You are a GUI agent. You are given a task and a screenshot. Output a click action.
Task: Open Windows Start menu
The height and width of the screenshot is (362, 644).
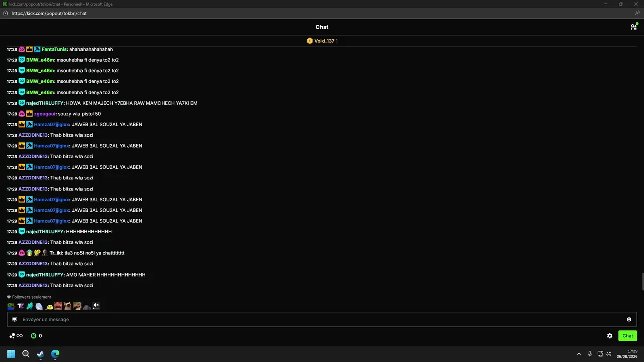tap(11, 354)
